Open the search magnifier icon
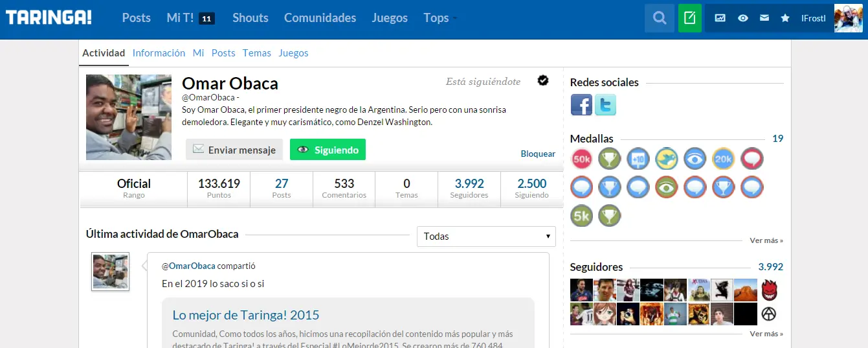 tap(660, 18)
